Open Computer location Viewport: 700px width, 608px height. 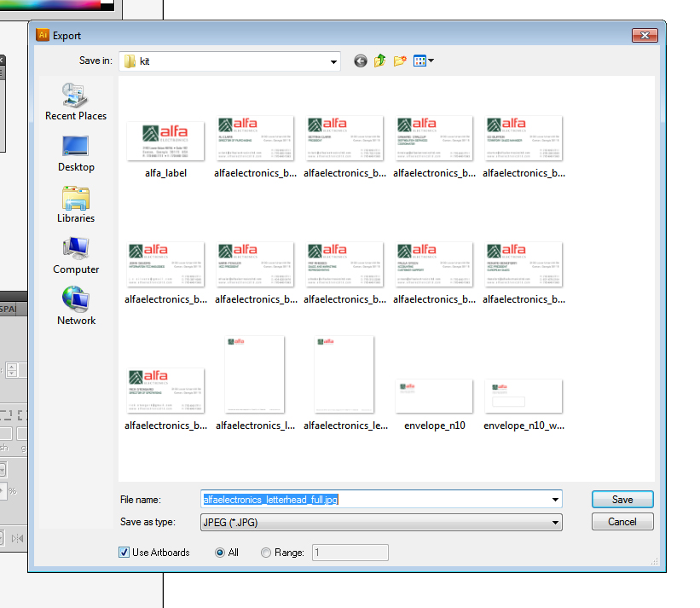click(x=76, y=256)
